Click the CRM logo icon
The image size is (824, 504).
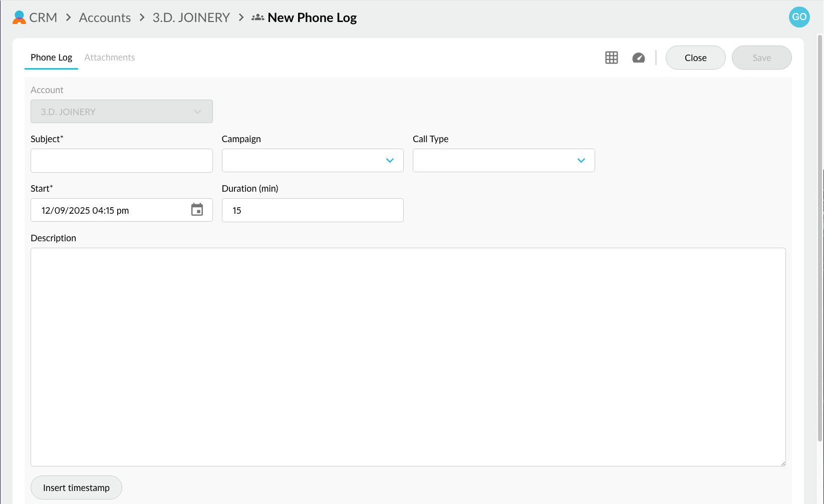tap(19, 18)
